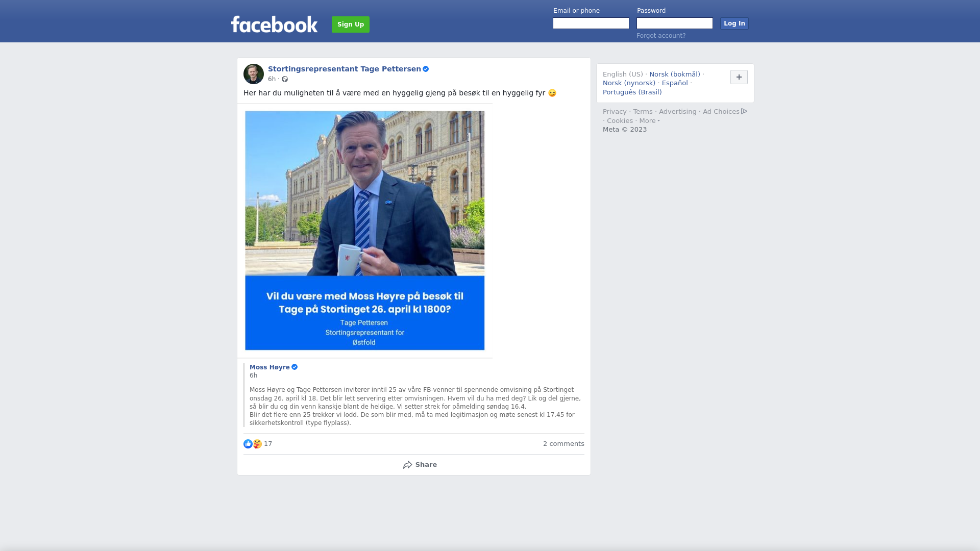The height and width of the screenshot is (551, 980).
Task: Switch language to Español
Action: (x=675, y=83)
